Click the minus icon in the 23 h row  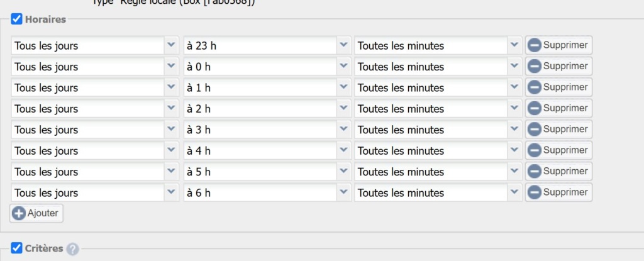pos(534,45)
